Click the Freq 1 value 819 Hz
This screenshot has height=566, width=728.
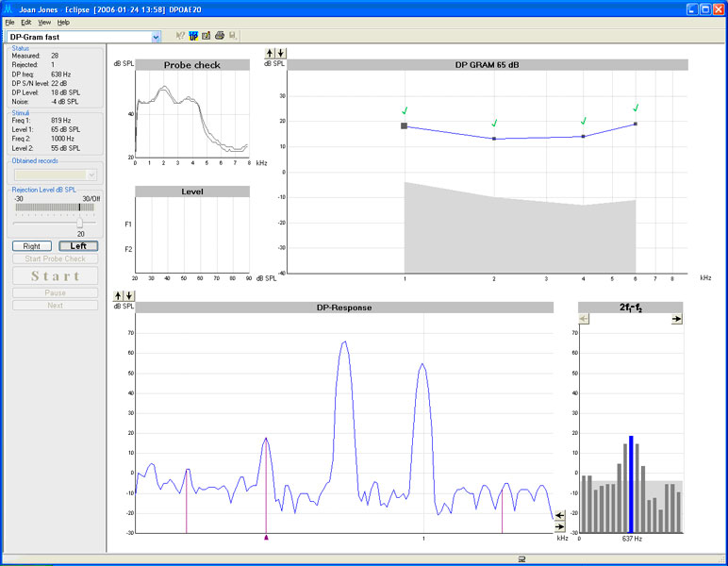click(60, 120)
